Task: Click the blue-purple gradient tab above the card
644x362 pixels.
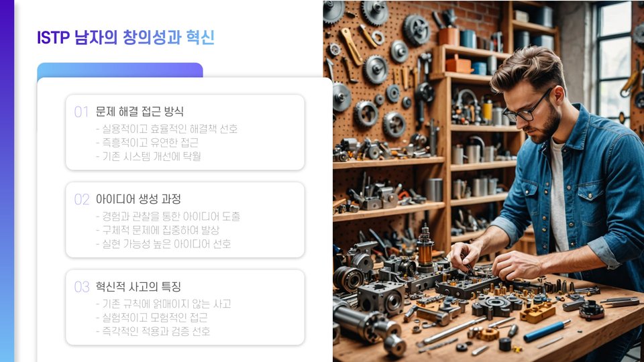Action: 120,70
